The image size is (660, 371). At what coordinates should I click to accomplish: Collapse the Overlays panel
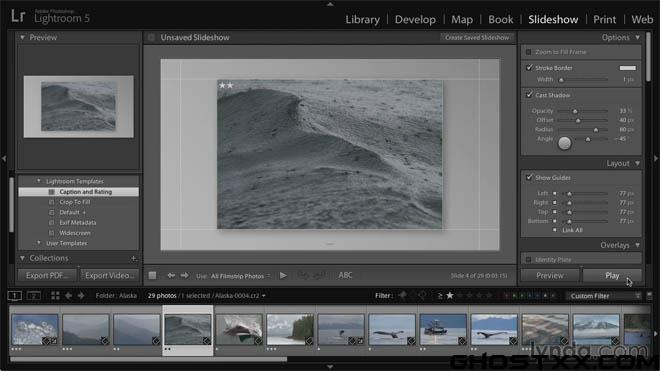638,245
